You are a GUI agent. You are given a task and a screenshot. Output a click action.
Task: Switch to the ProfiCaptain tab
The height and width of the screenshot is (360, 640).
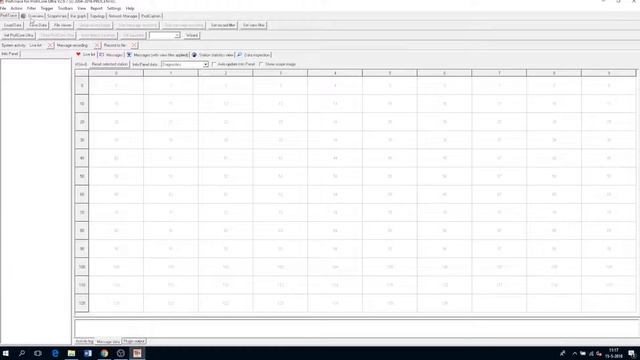pyautogui.click(x=151, y=16)
